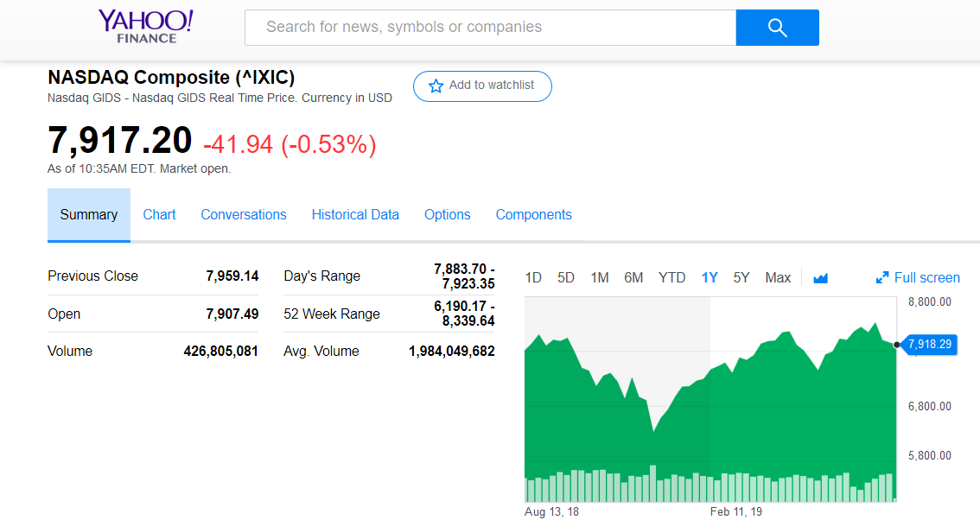Click the 7,918.29 price marker on chart
980x520 pixels.
(929, 345)
